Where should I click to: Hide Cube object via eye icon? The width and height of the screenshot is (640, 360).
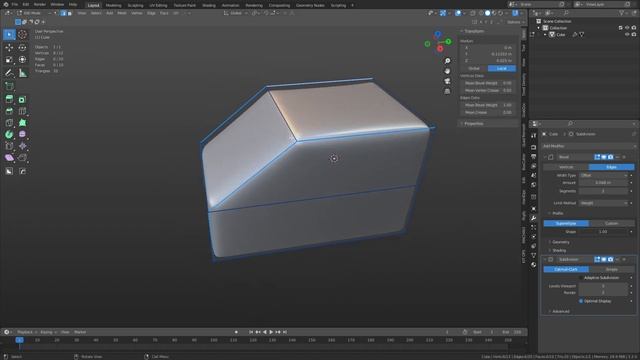(x=627, y=35)
